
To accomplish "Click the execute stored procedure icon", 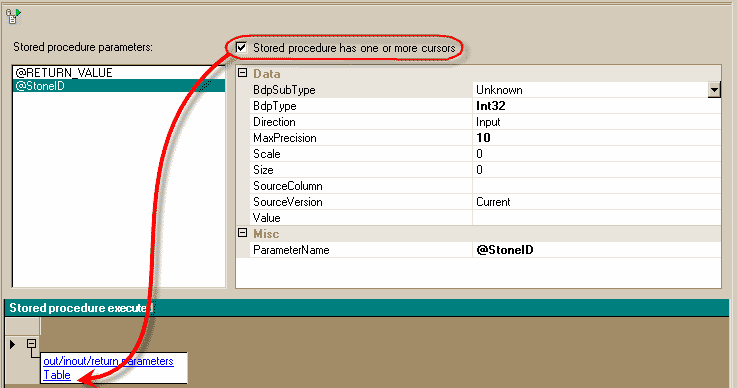I will (x=13, y=16).
